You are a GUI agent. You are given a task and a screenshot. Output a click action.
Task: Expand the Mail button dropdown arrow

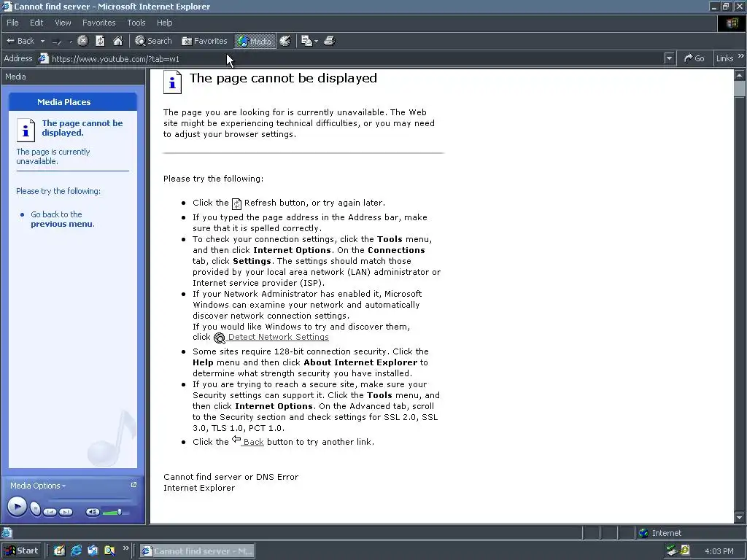[317, 42]
